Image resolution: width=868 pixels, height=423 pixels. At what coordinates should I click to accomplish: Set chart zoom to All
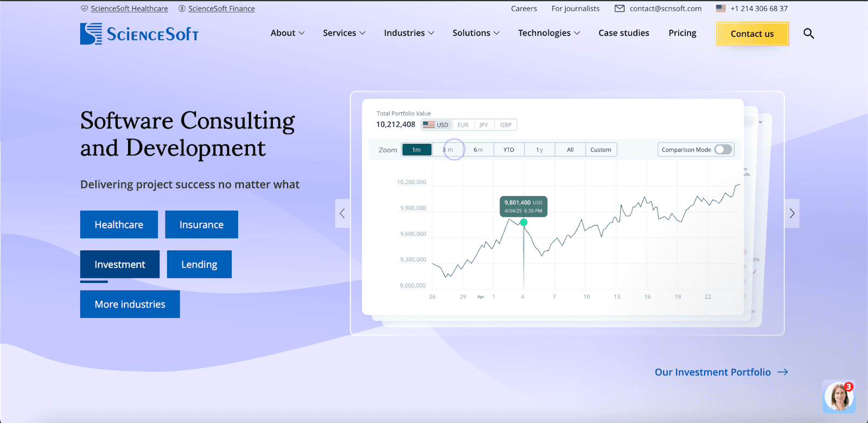(570, 150)
